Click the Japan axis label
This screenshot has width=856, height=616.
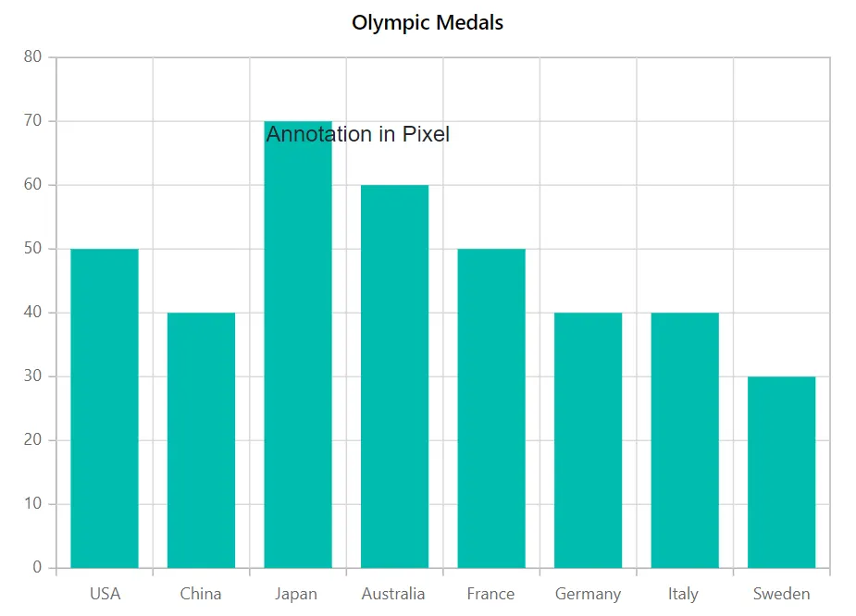pos(296,594)
